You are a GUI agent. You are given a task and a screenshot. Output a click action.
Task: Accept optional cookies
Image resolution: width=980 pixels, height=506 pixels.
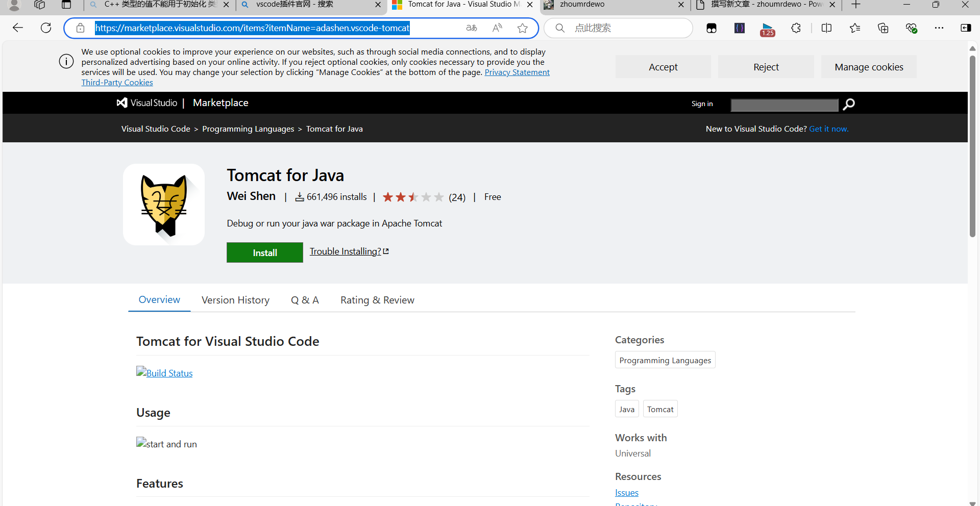coord(663,67)
